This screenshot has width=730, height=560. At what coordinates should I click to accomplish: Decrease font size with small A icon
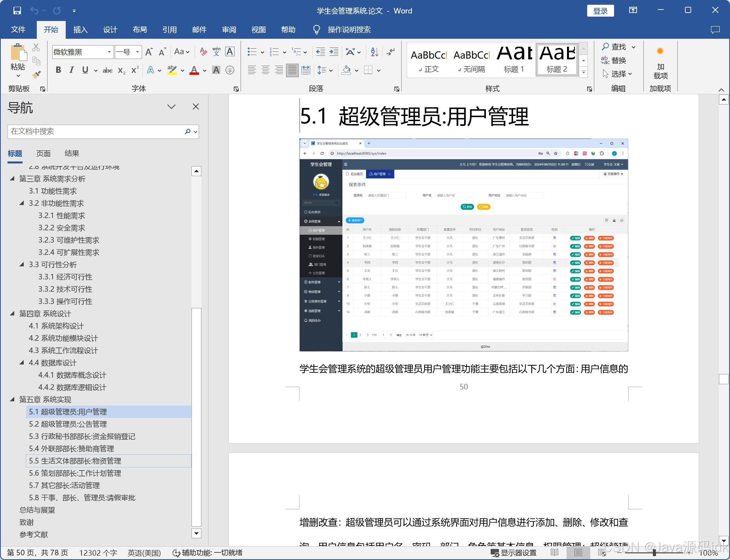[x=162, y=52]
